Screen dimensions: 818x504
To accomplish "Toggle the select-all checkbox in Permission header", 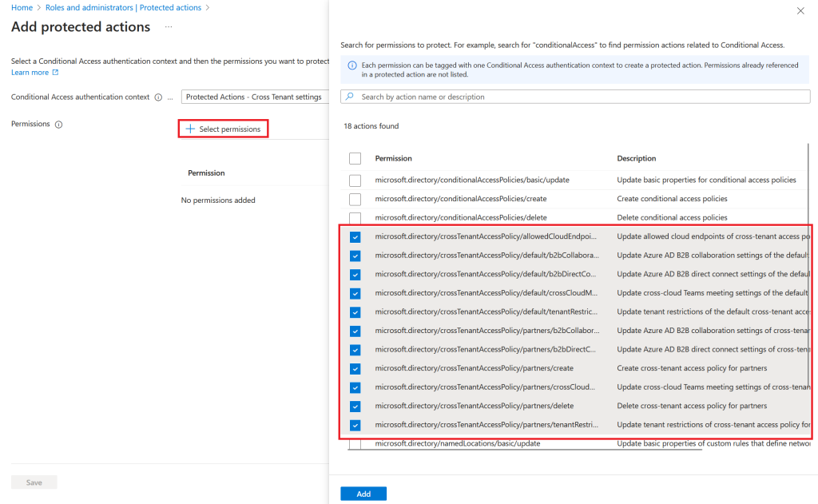I will tap(355, 158).
